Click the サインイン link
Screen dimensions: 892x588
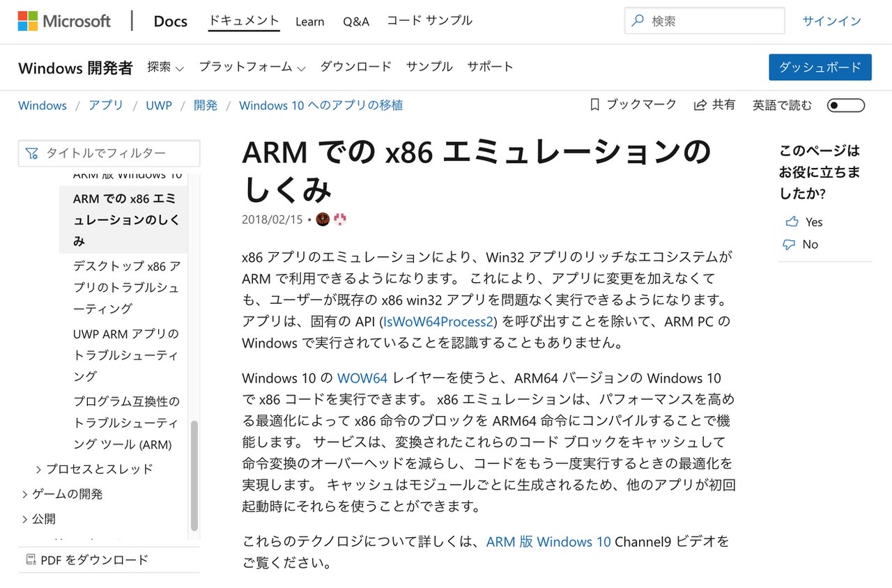[831, 21]
